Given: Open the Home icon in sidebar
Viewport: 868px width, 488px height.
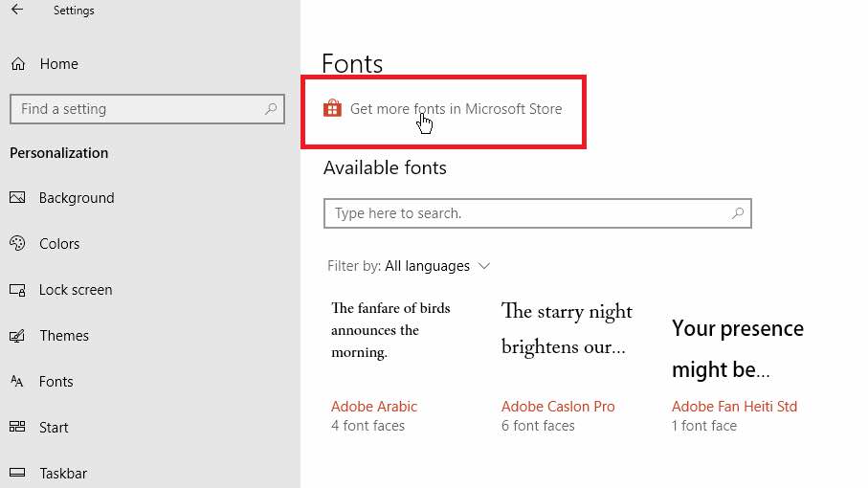Looking at the screenshot, I should click(18, 64).
